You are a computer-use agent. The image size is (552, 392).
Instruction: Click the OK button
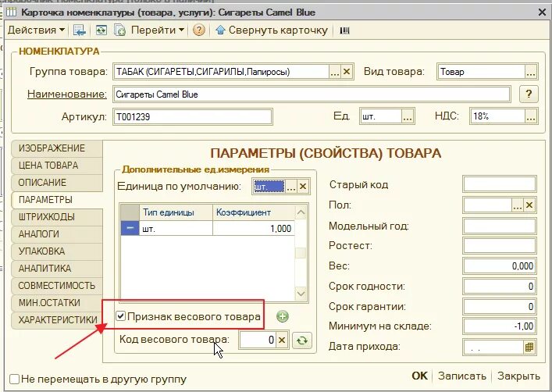pos(419,376)
